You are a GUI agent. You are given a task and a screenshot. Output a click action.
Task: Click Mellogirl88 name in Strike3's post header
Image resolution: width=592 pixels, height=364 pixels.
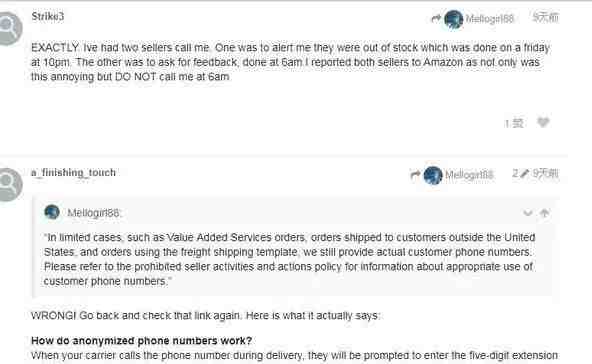(490, 19)
